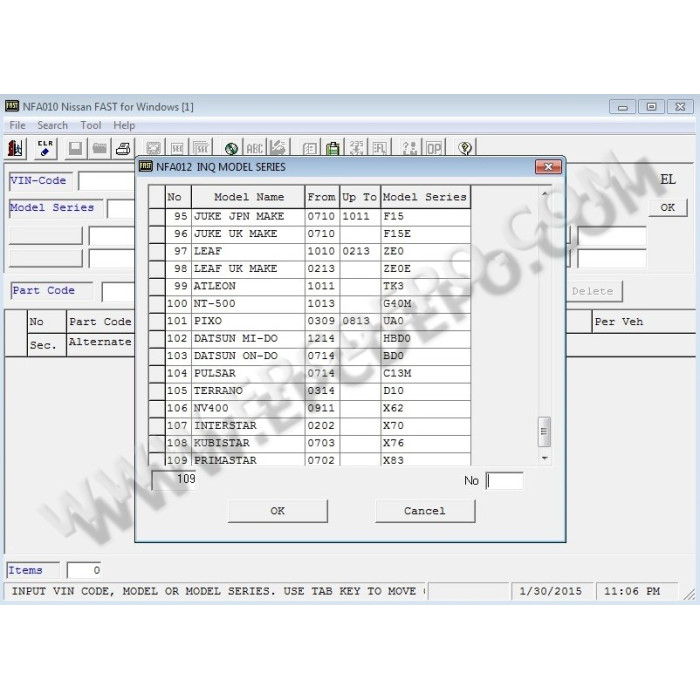
Task: Click OK in the model series dialog
Action: pos(278,511)
